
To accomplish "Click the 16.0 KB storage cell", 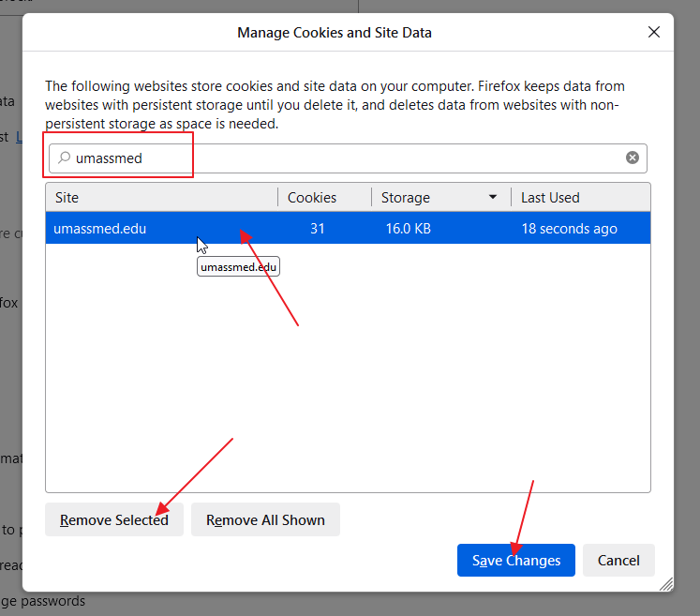I will [x=408, y=229].
